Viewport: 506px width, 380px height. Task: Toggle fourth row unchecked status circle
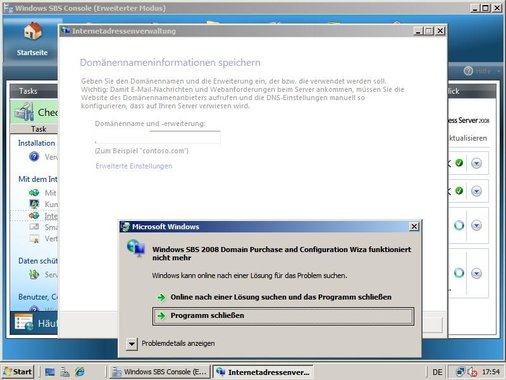[x=459, y=273]
